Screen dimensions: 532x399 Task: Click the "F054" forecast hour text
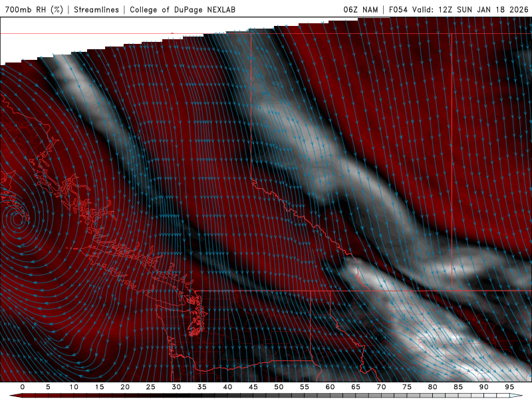point(398,9)
